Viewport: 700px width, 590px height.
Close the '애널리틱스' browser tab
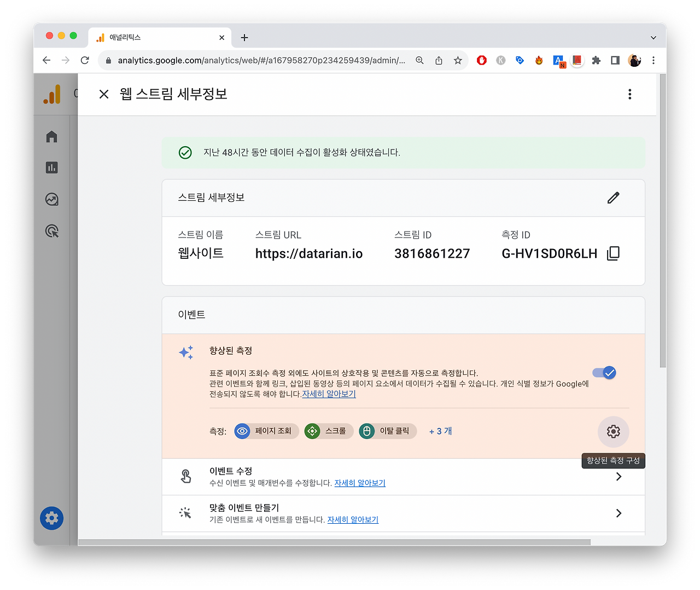[x=221, y=38]
